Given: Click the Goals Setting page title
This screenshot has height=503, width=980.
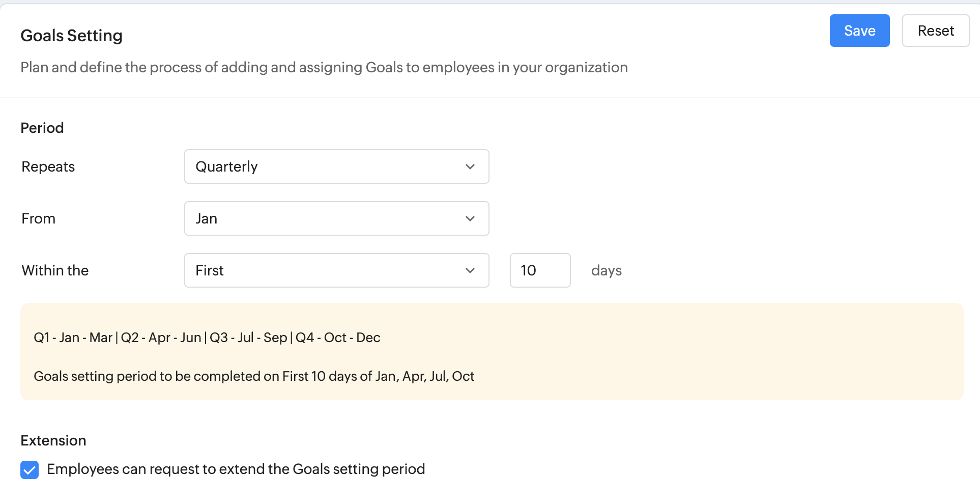Looking at the screenshot, I should [71, 36].
